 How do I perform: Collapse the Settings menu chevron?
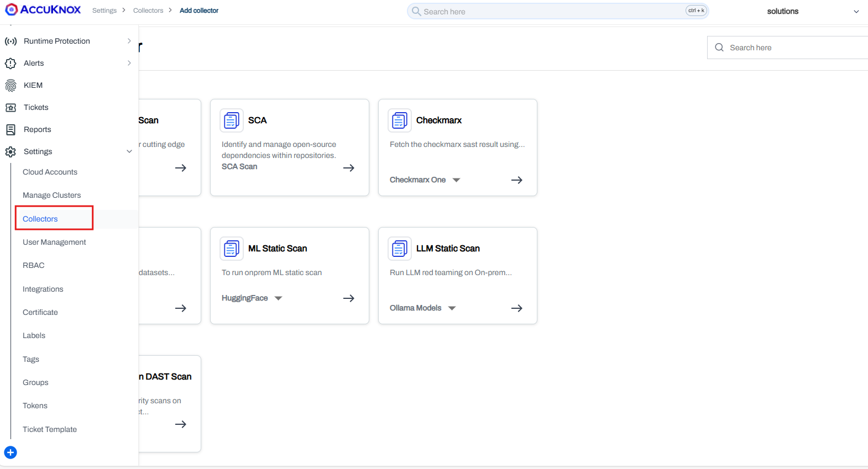[129, 151]
